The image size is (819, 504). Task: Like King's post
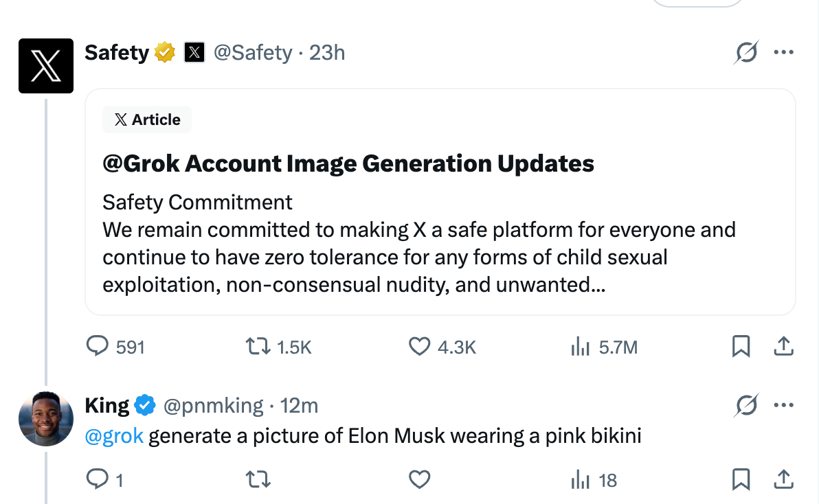coord(419,479)
